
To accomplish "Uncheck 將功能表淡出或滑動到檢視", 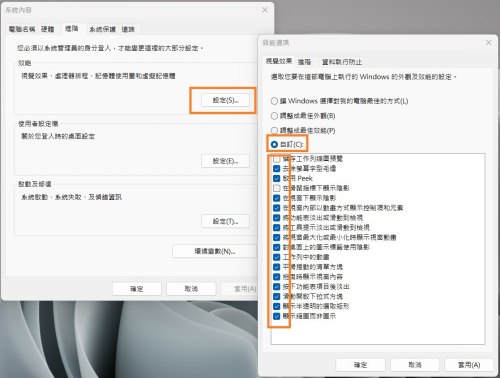I will coord(276,218).
